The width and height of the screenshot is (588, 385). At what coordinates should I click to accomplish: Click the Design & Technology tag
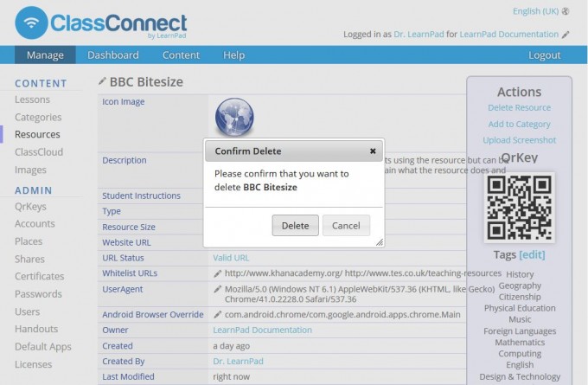pos(520,376)
